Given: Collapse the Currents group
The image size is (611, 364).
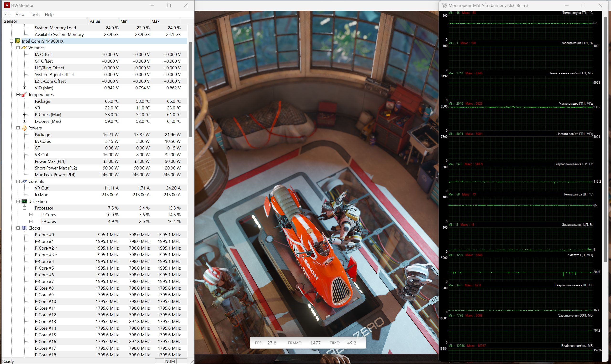Looking at the screenshot, I should pyautogui.click(x=18, y=181).
